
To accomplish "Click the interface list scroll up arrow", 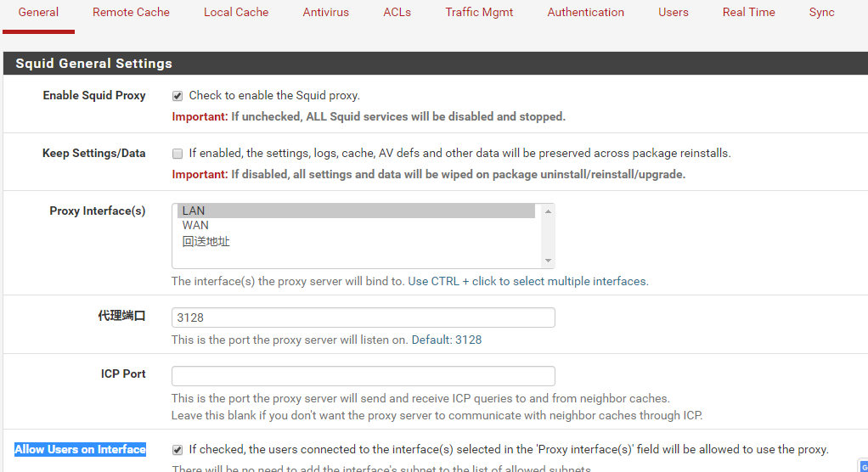I will point(548,211).
